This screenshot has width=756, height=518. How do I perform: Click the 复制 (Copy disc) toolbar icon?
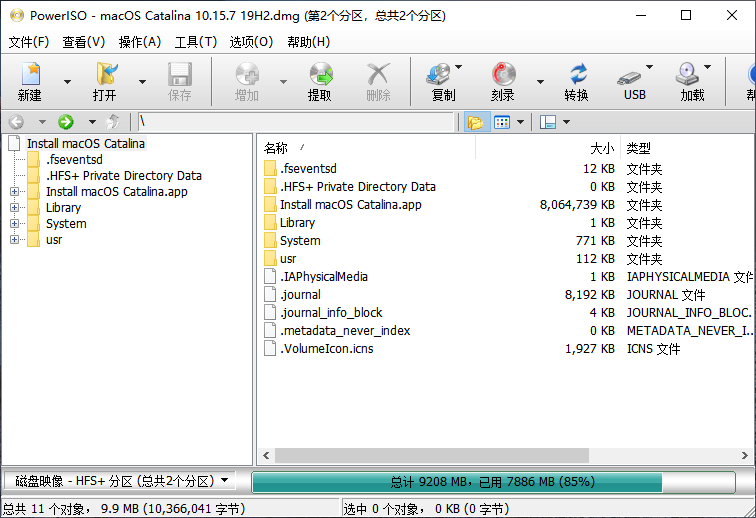(439, 81)
